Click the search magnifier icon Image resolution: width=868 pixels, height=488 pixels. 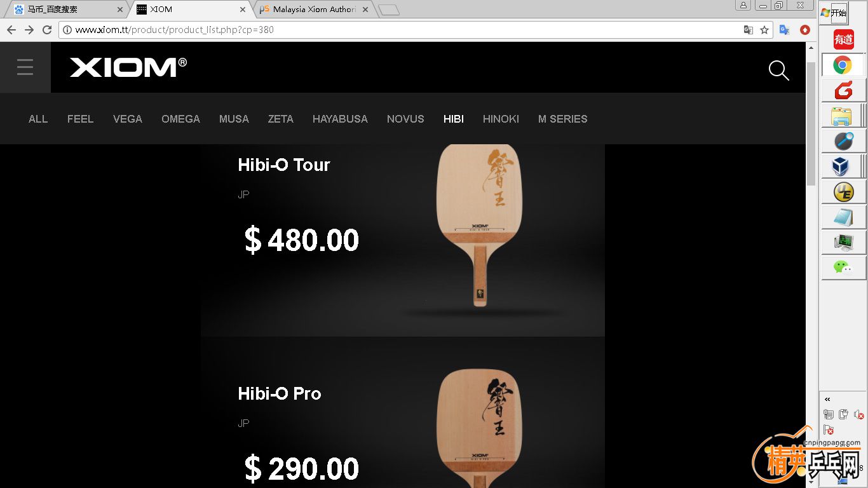(778, 71)
